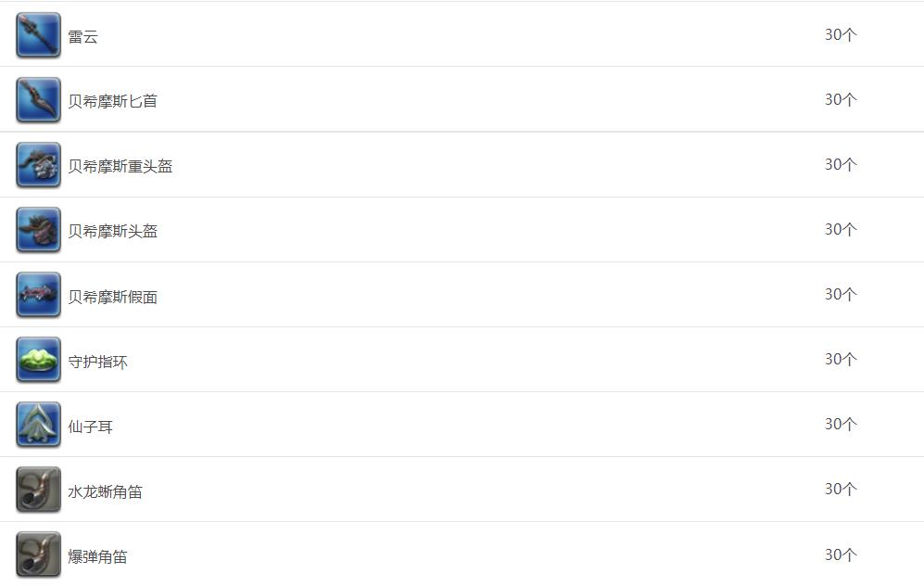Select the 水龙蜥角笛 name text
Screen dimensions: 924x586
(x=105, y=491)
